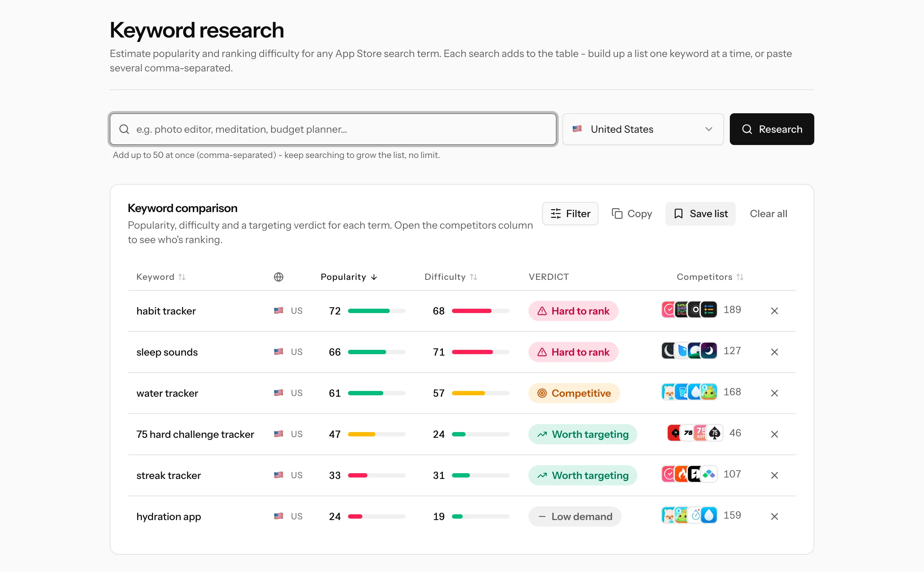Select the sleep sounds keyword
This screenshot has width=924, height=572.
[x=167, y=352]
